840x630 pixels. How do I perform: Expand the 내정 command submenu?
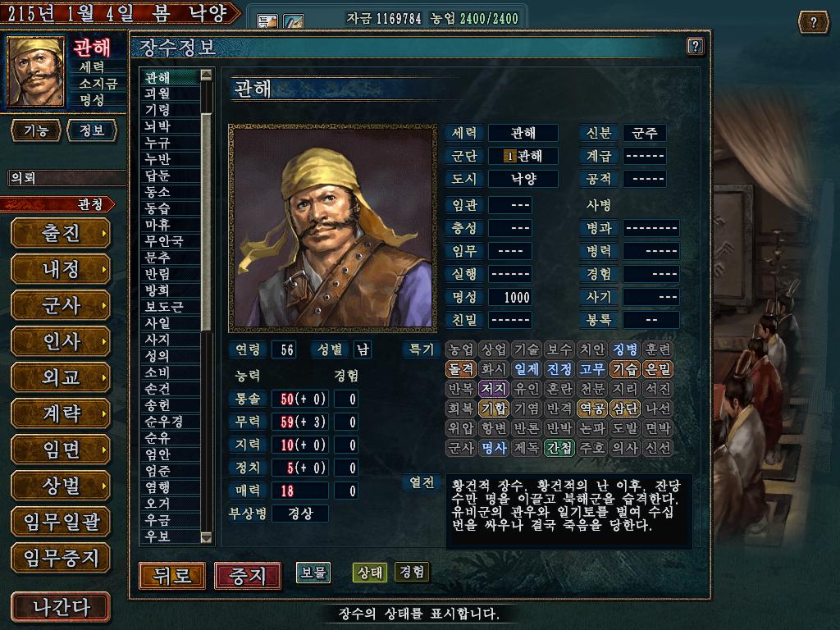[61, 269]
